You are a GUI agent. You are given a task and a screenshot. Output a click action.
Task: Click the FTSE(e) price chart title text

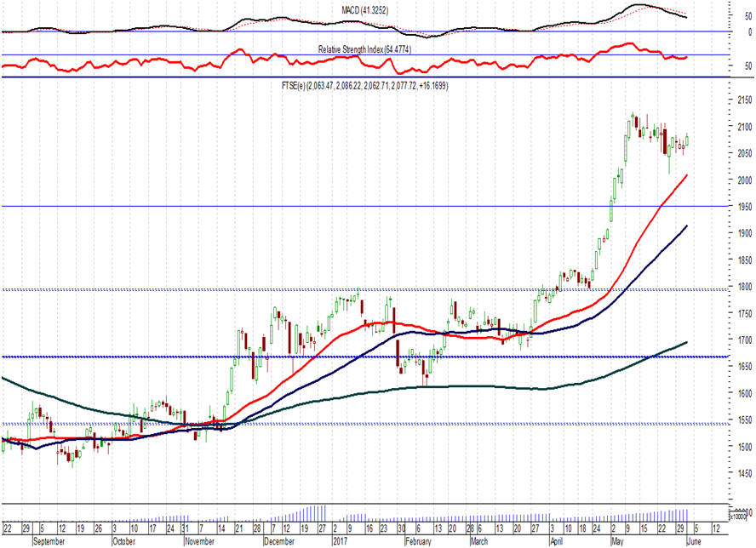click(x=364, y=86)
